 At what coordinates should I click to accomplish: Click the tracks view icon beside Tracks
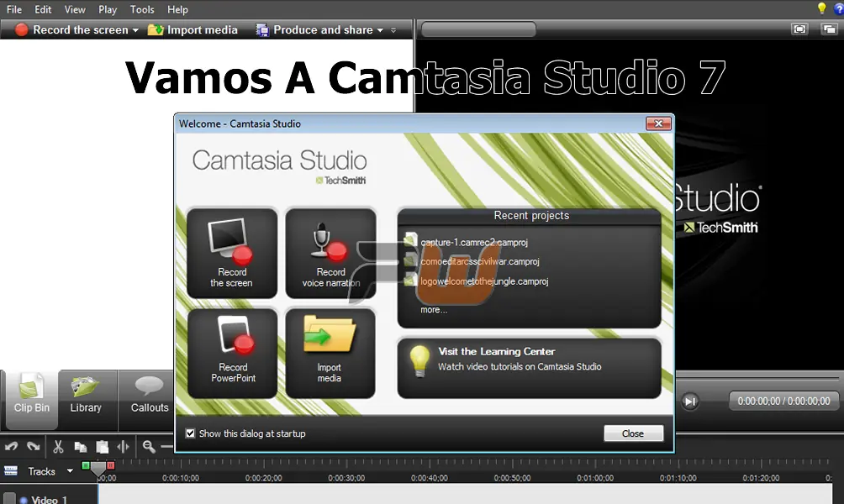tap(11, 471)
